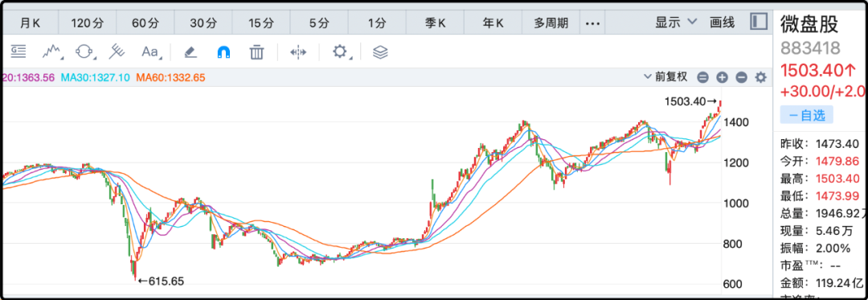Open more periods with ellipsis button

coord(593,23)
